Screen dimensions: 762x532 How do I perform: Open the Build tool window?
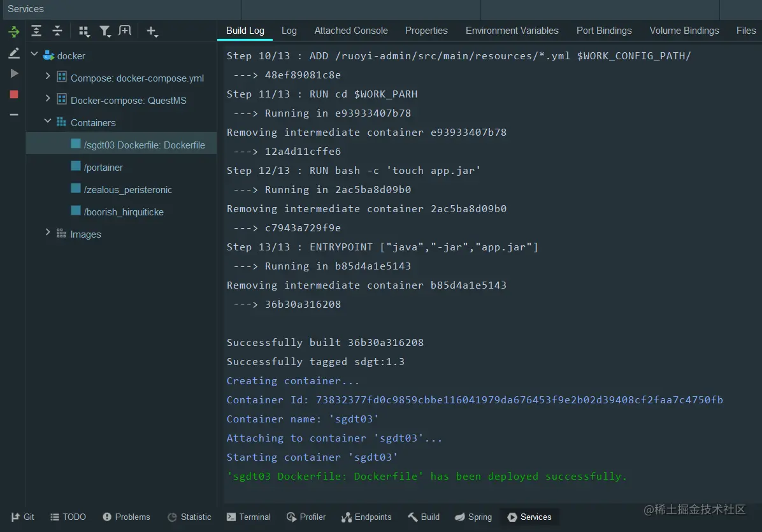point(423,517)
